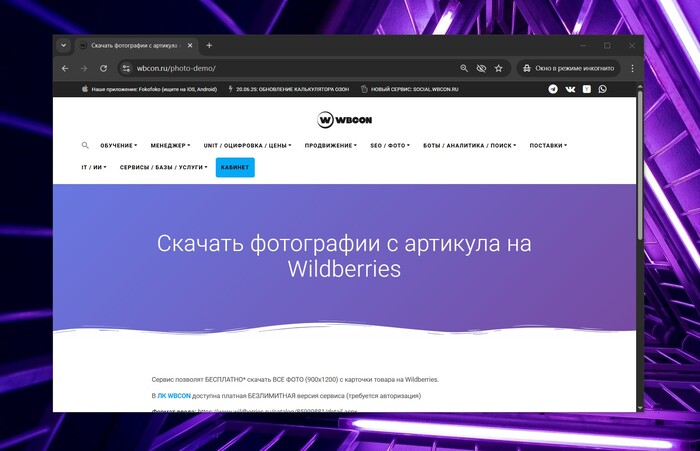The height and width of the screenshot is (451, 700).
Task: Open Yandex icon in top bar
Action: [587, 89]
